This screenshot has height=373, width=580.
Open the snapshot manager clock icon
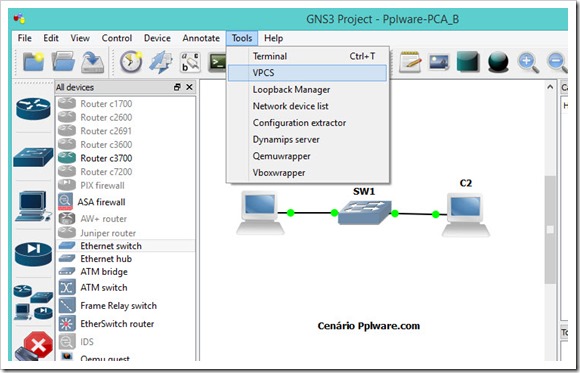click(x=131, y=61)
